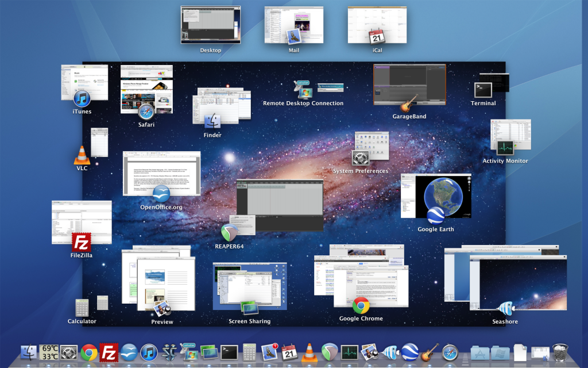Select the Calculator icon in Mission Control
The width and height of the screenshot is (588, 368).
pos(82,308)
